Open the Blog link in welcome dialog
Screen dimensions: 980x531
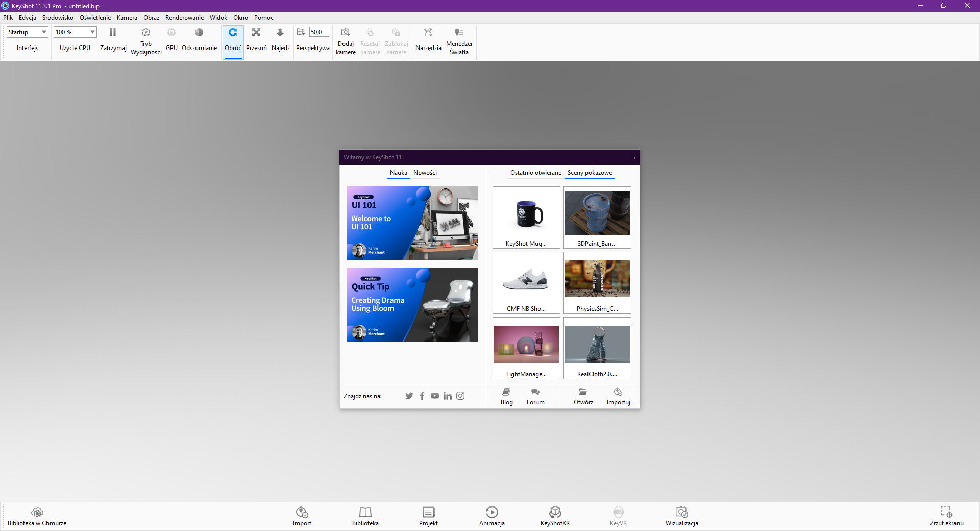(x=507, y=396)
